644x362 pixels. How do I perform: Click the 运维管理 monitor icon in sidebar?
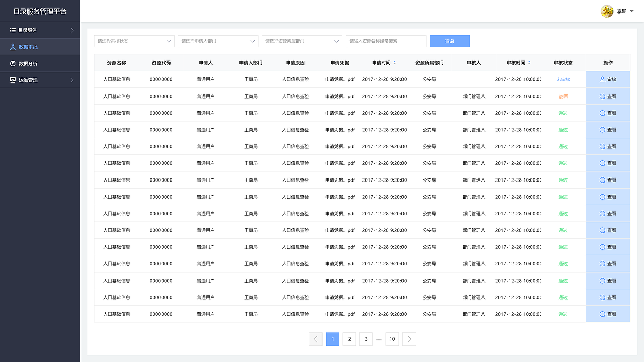(13, 80)
